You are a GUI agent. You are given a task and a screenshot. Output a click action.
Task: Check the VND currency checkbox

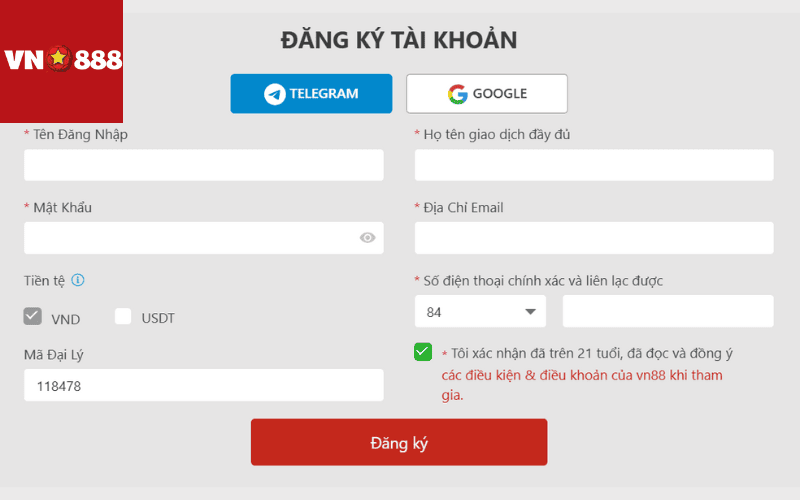point(33,316)
